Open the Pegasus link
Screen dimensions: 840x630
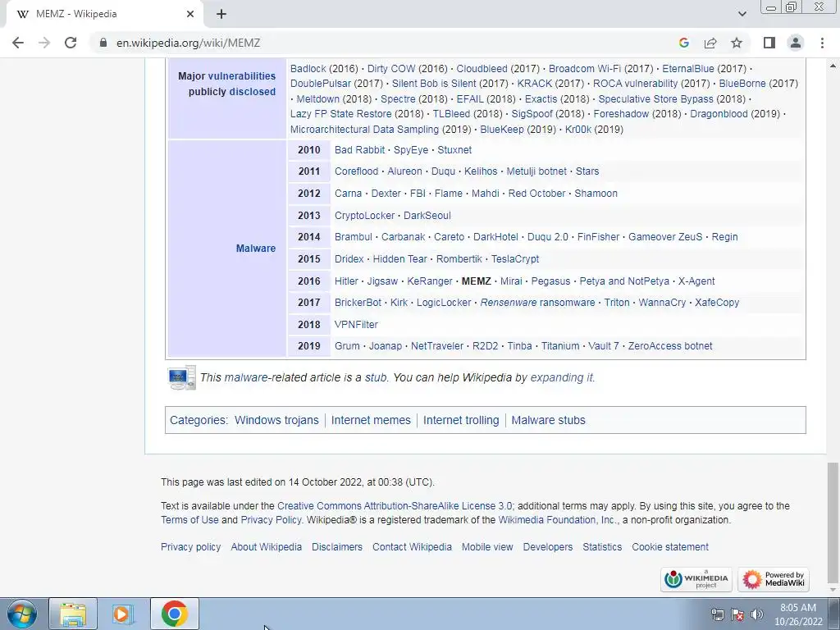tap(550, 281)
